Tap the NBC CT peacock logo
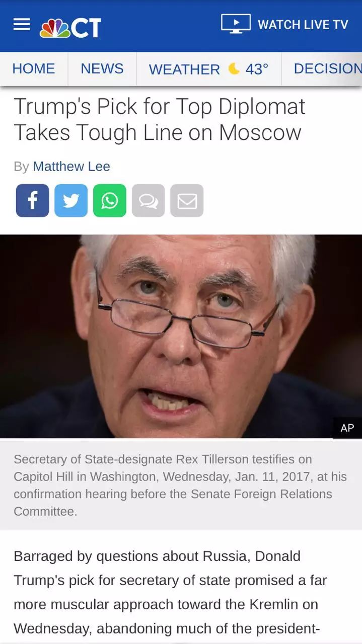 click(x=70, y=28)
